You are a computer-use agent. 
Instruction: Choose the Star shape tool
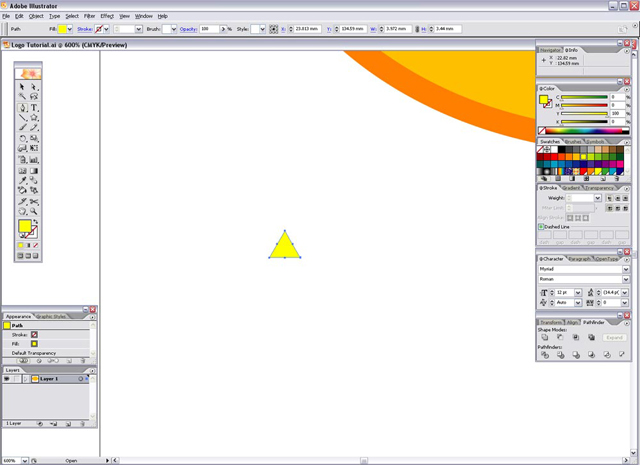[34, 118]
